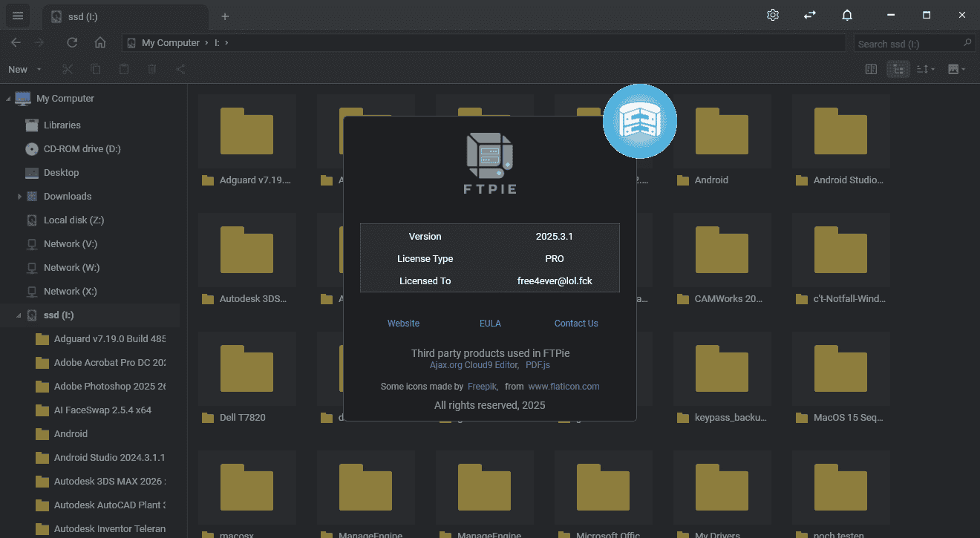Select c't-Notfall-Wind... folder thumbnail
The image size is (980, 538).
pos(840,250)
